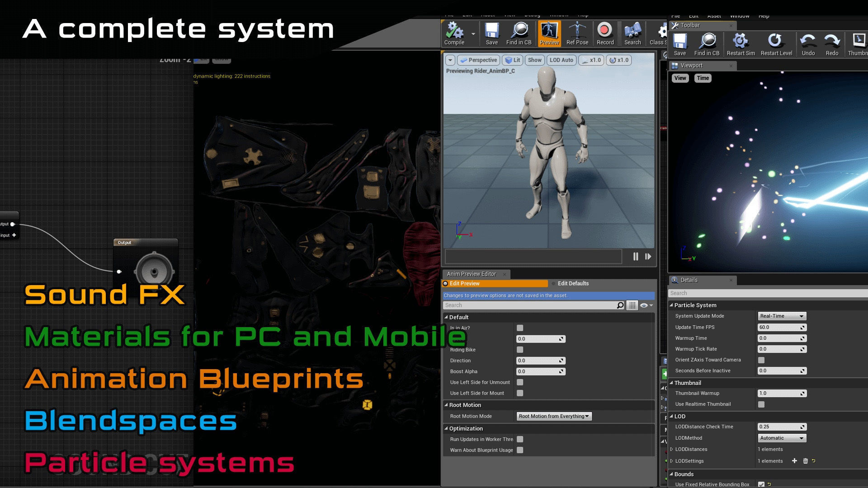
Task: Click the Details panel search field
Action: 769,293
